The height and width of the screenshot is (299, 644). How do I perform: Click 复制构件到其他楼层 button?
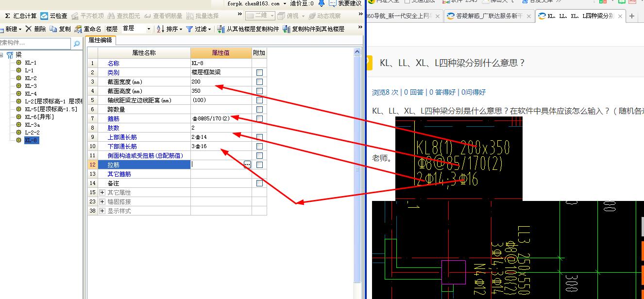point(314,29)
